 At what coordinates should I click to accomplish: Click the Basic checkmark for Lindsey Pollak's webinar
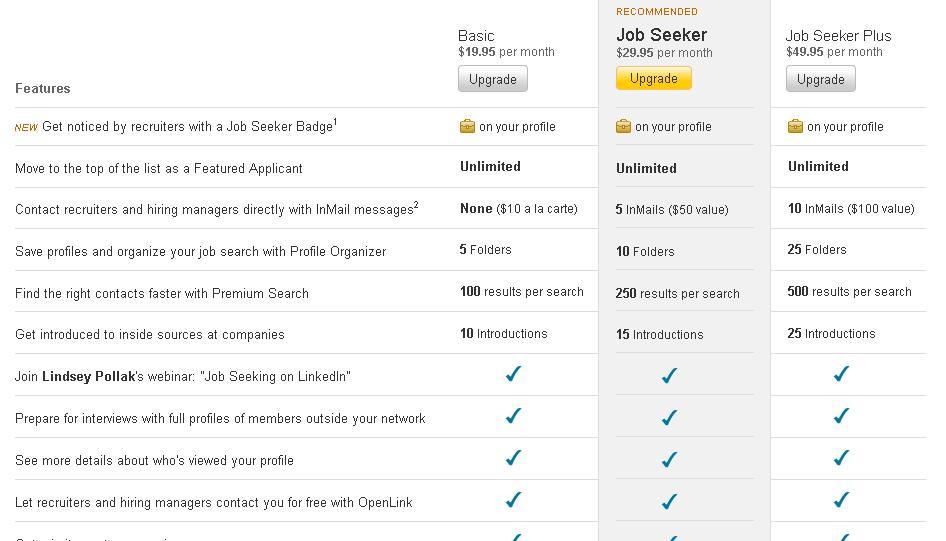pos(513,374)
